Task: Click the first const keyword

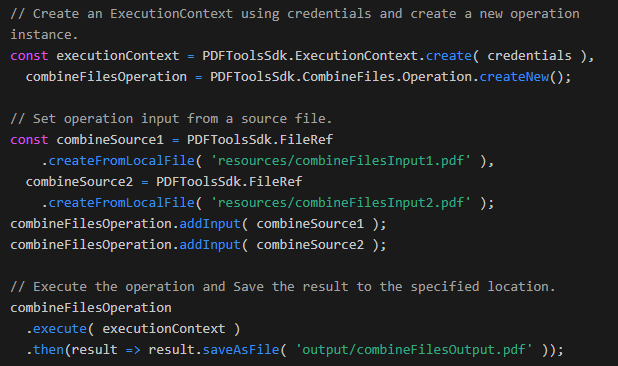Action: (29, 56)
